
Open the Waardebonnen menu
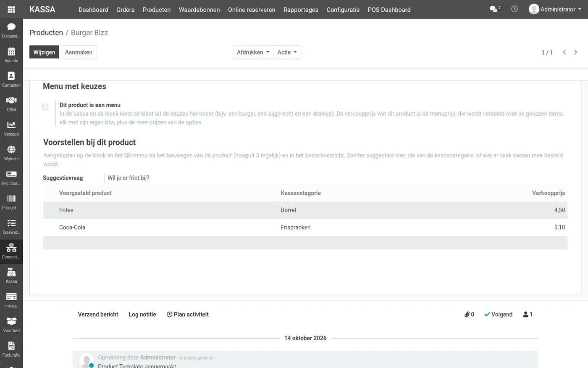point(199,9)
